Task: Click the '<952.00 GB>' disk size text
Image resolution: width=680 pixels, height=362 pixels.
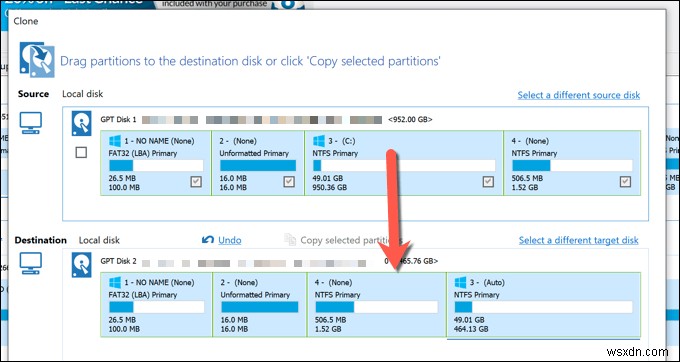Action: [410, 119]
